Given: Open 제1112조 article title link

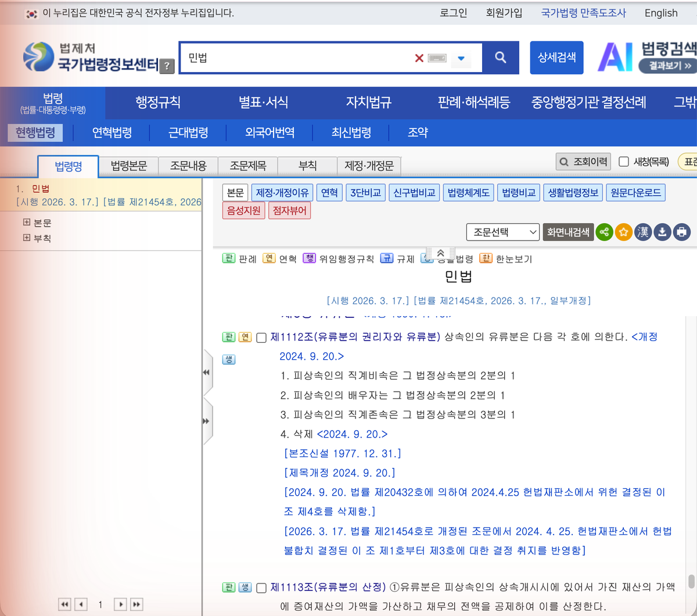Looking at the screenshot, I should point(355,336).
